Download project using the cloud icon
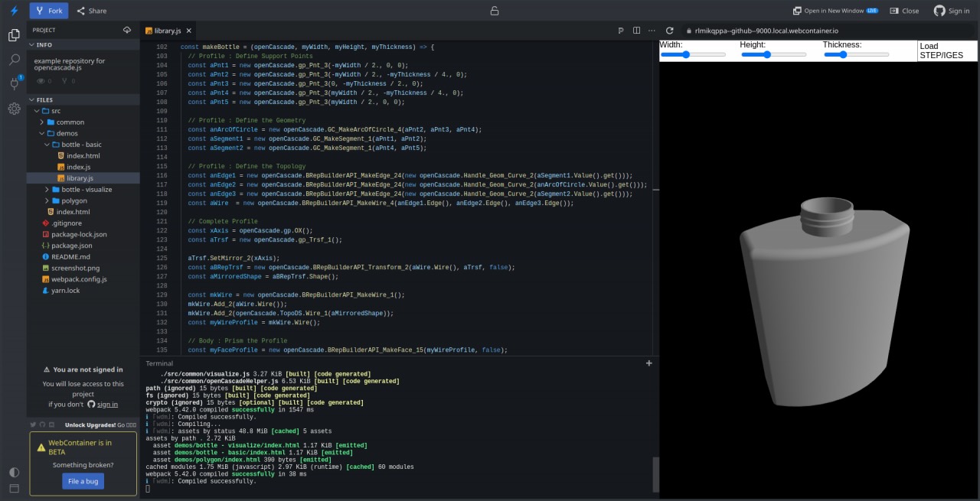The image size is (980, 501). coord(127,29)
